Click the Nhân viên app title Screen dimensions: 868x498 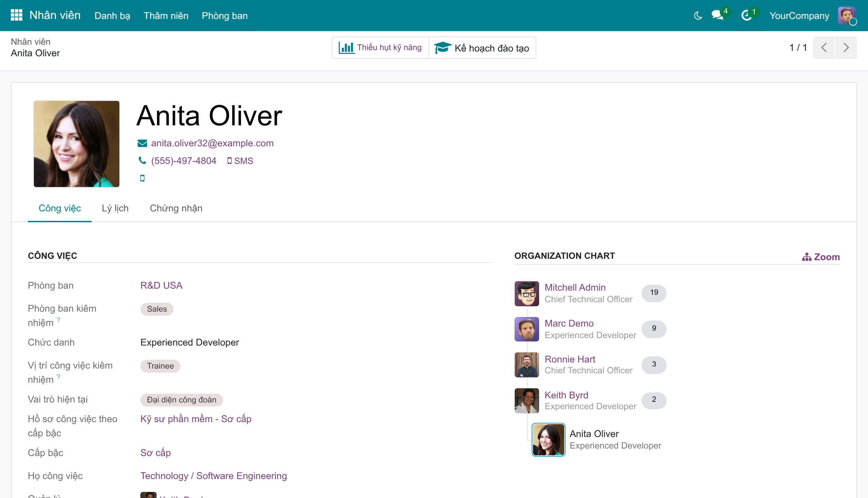[55, 15]
